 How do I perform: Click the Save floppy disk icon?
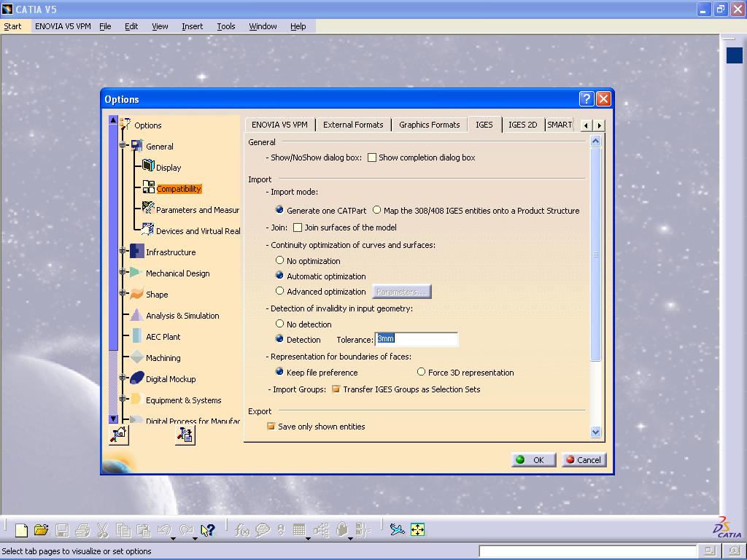63,530
